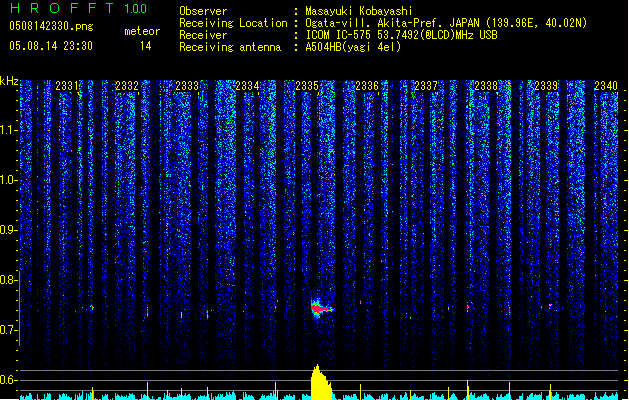This screenshot has height=400, width=629.
Task: Click the 0.8 kHz axis tick label
Action: click(8, 280)
